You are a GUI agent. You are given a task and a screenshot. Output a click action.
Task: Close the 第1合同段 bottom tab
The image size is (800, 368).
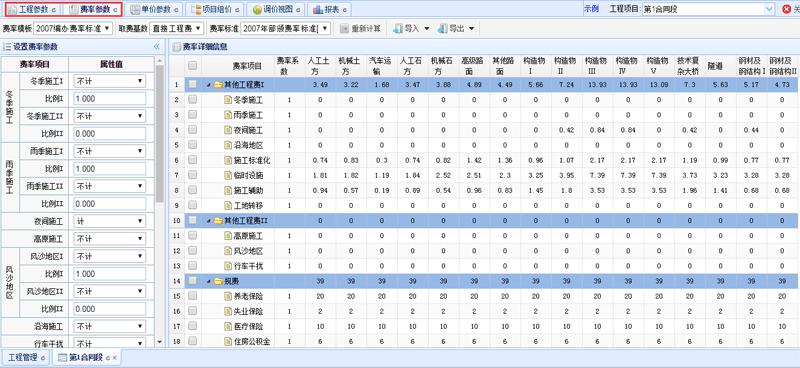pos(115,358)
